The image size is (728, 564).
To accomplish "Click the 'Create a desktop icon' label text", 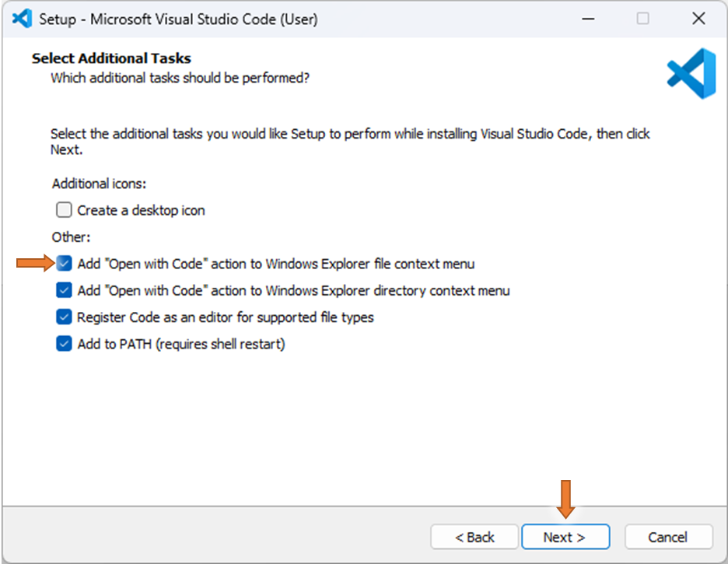I will [141, 210].
